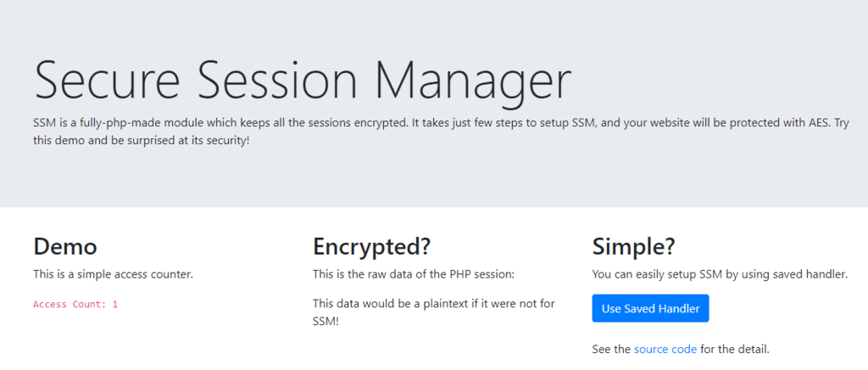Image resolution: width=868 pixels, height=370 pixels.
Task: Click the 'SSM!' text under Encrypted
Action: coord(325,322)
